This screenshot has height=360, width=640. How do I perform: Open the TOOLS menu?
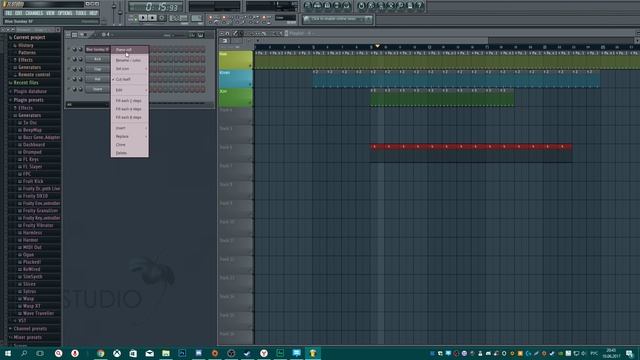[81, 13]
